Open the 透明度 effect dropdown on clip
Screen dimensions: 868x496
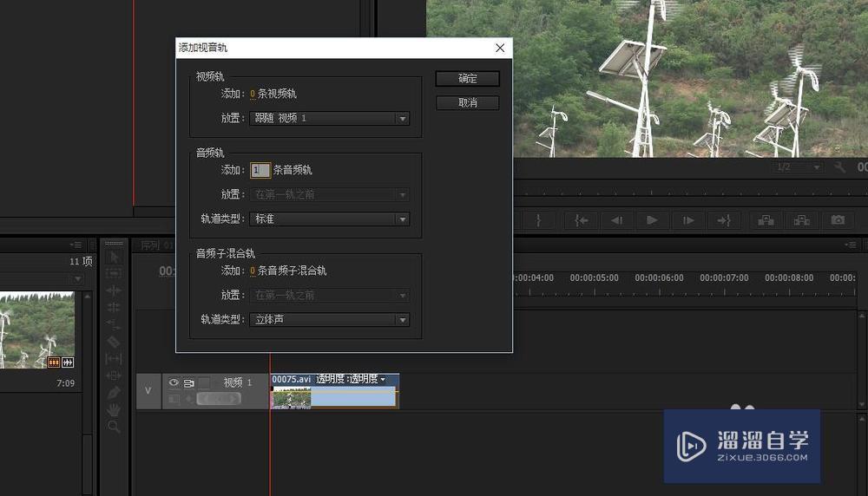tap(383, 379)
